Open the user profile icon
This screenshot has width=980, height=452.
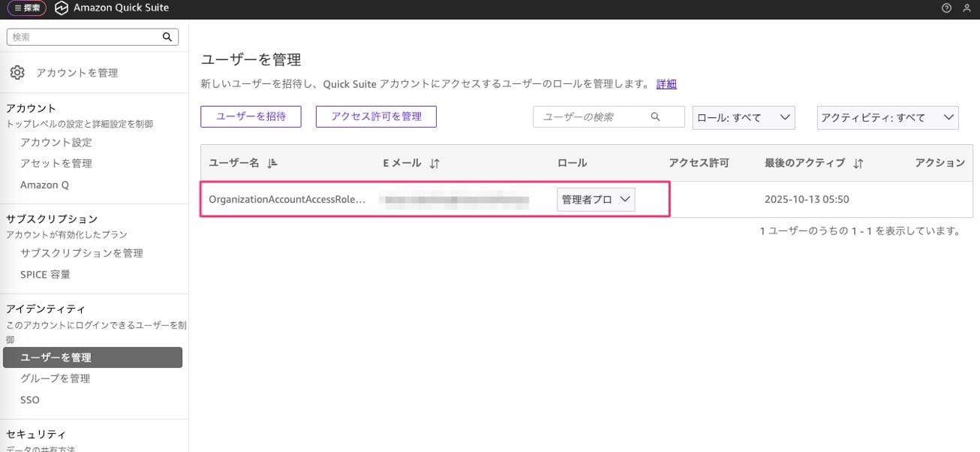pyautogui.click(x=966, y=8)
